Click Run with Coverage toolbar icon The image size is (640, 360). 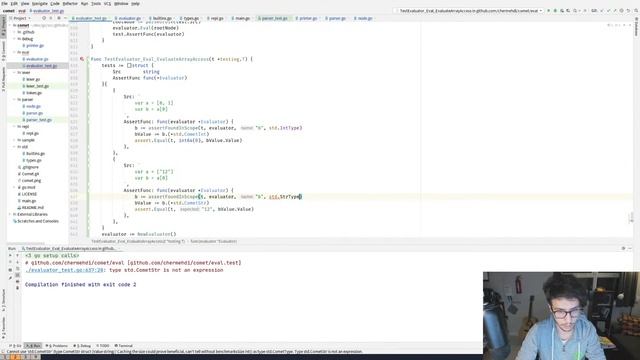(562, 11)
